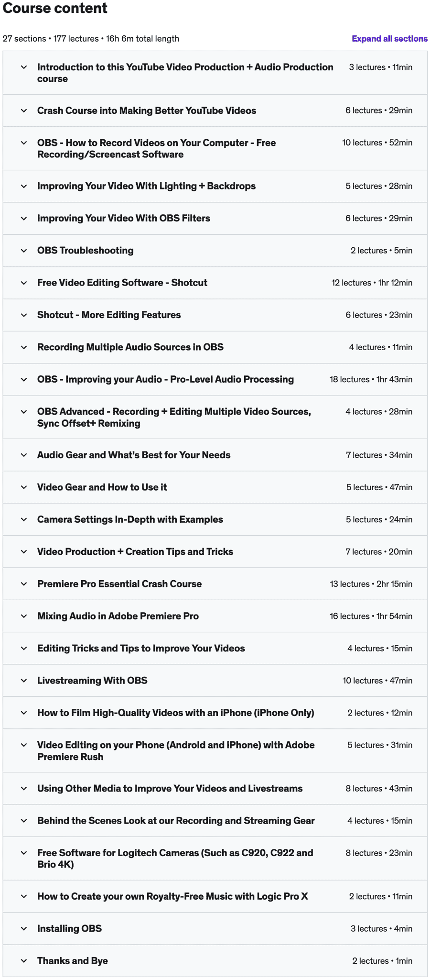Expand Using Other Media to Improve Your Videos section
Image resolution: width=430 pixels, height=980 pixels.
(x=170, y=788)
